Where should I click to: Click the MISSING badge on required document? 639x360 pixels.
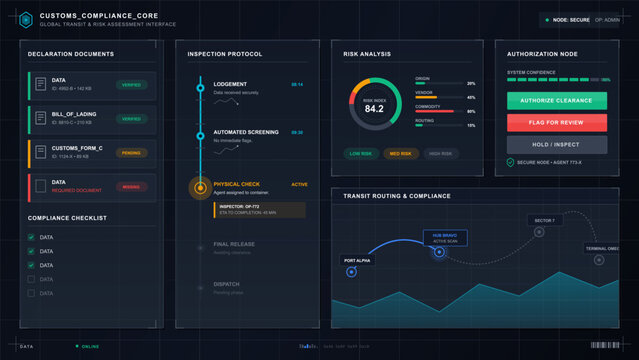click(131, 187)
